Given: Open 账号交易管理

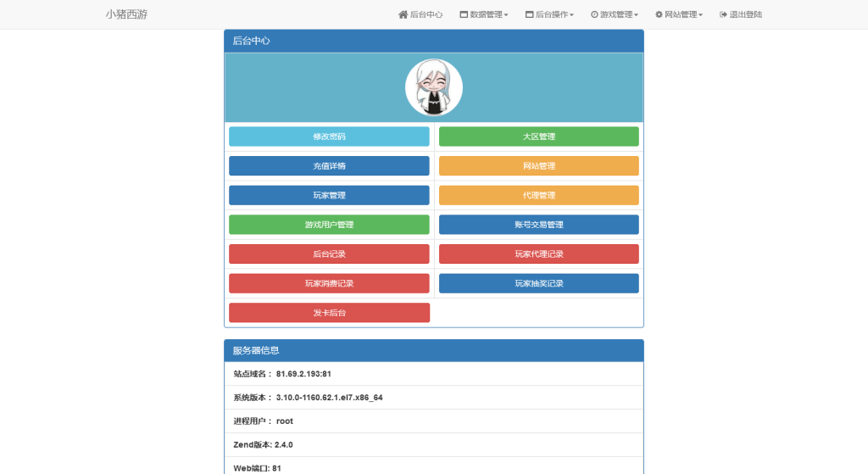Looking at the screenshot, I should tap(539, 224).
